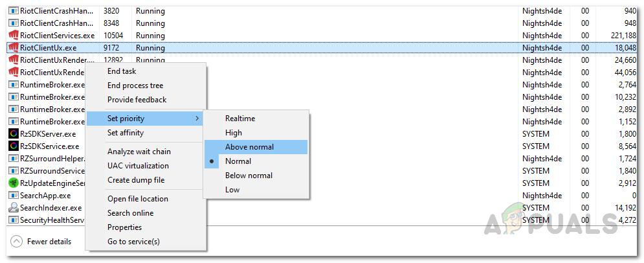
Task: Set process priority to Low
Action: (232, 190)
